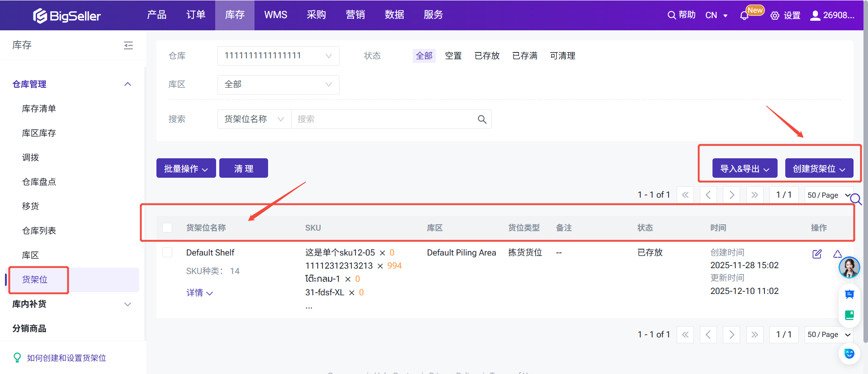This screenshot has width=868, height=374.
Task: Select all rows with header checkbox
Action: tap(167, 228)
